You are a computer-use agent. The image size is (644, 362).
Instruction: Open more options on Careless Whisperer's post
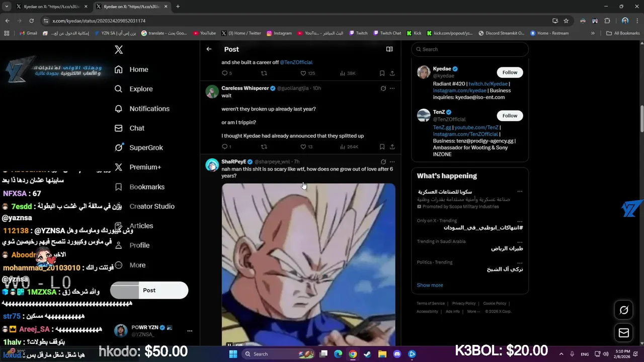pos(392,88)
